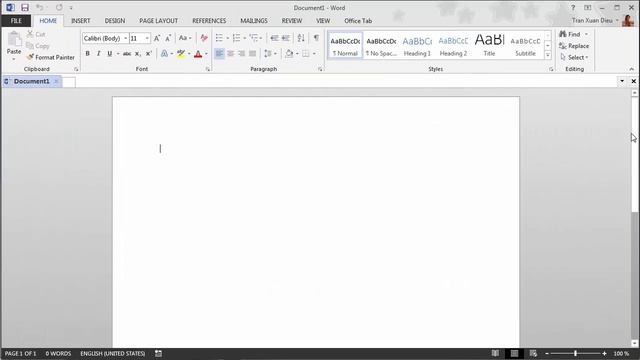
Task: Click the Repeat/Redo icon
Action: click(x=59, y=7)
